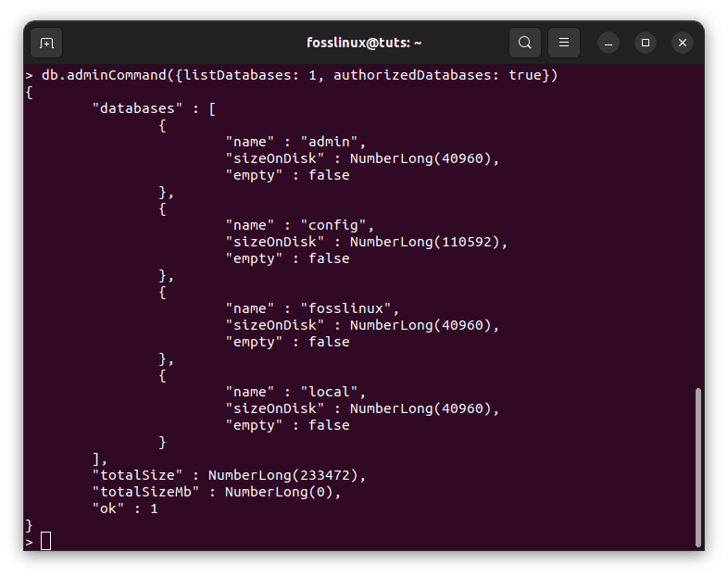Click the "totalSize" NumberLong(233472) line

pyautogui.click(x=229, y=475)
